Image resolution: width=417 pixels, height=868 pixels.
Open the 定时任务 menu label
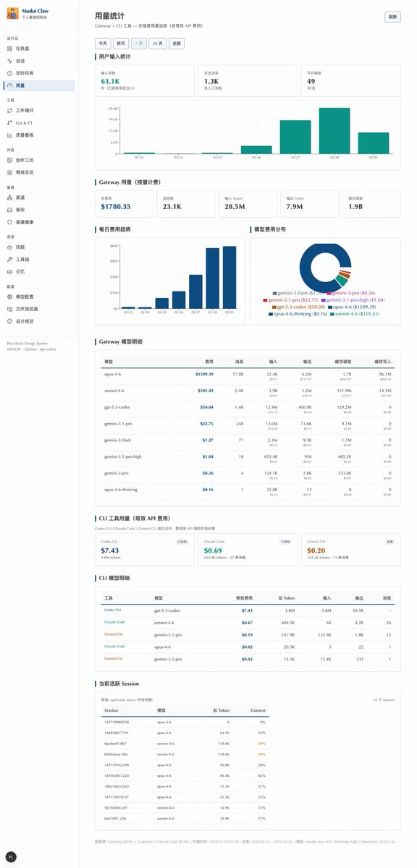25,73
